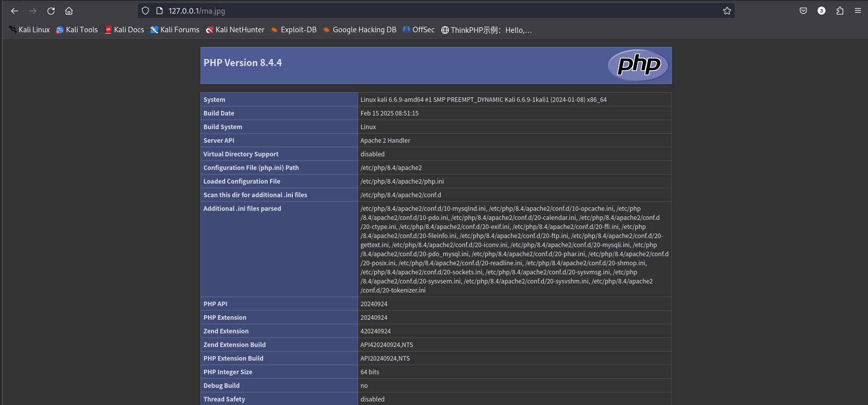Image resolution: width=868 pixels, height=405 pixels.
Task: Go to the browser home page
Action: click(x=69, y=11)
